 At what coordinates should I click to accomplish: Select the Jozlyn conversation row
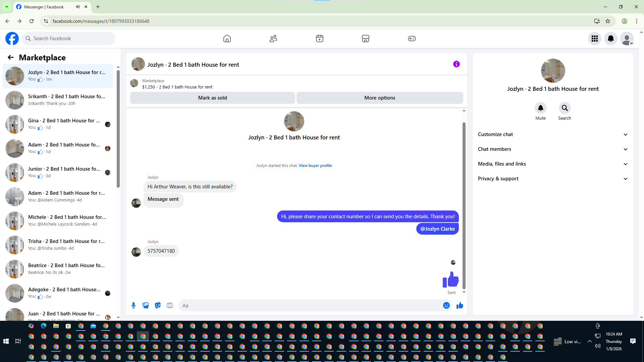click(x=58, y=76)
